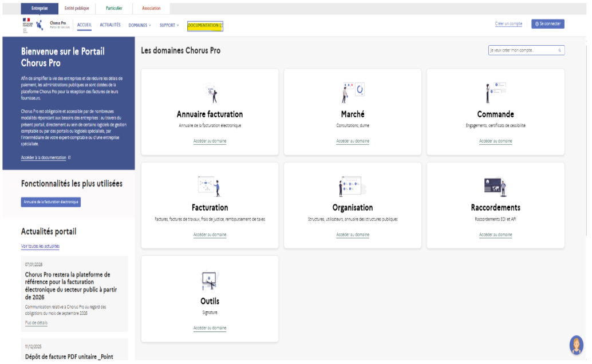The height and width of the screenshot is (364, 592).
Task: Click the 'Structures, utilisateurs, annuaire' description text
Action: click(x=353, y=219)
